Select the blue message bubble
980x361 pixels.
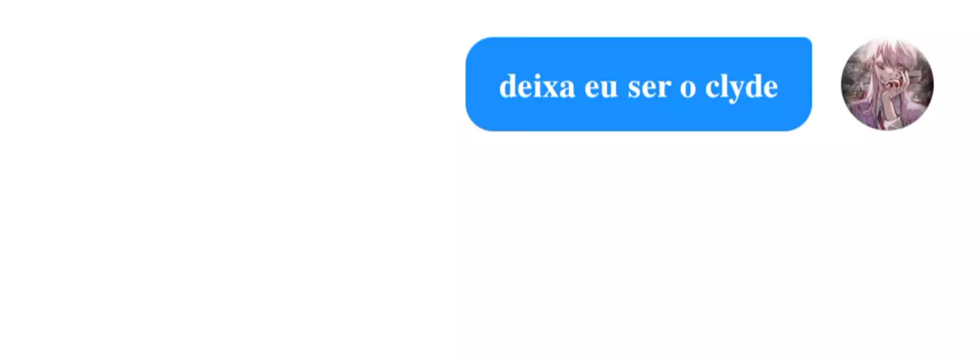coord(638,84)
